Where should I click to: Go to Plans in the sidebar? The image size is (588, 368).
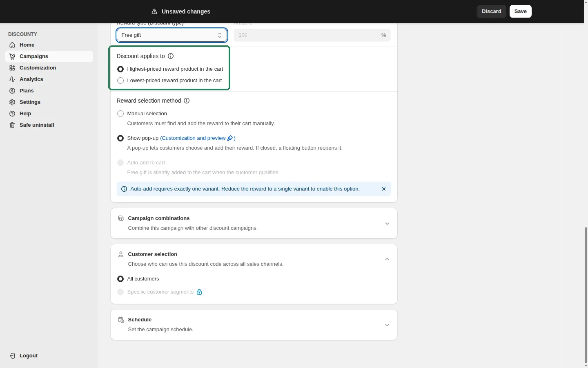(49, 91)
